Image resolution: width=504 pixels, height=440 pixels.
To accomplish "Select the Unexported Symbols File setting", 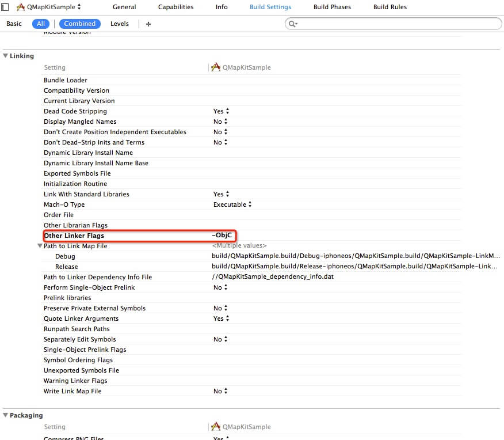I will pos(81,370).
